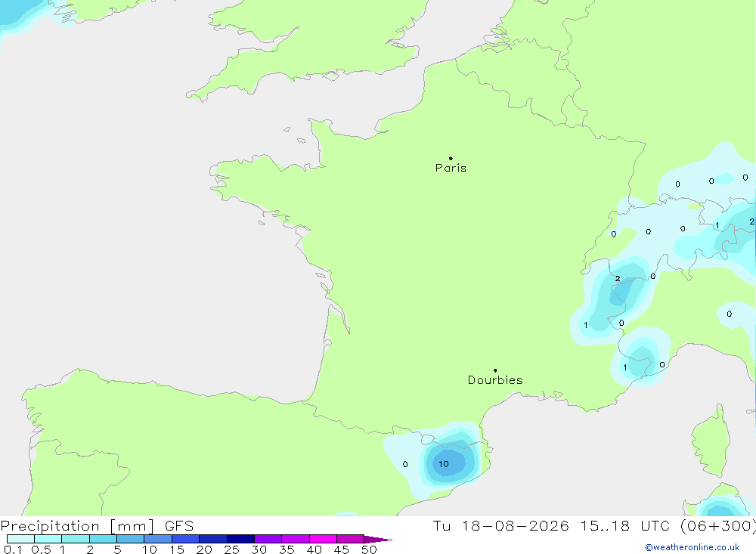Image resolution: width=756 pixels, height=554 pixels.
Task: Open the weatheronline.co.uk copyright link
Action: coord(692,547)
